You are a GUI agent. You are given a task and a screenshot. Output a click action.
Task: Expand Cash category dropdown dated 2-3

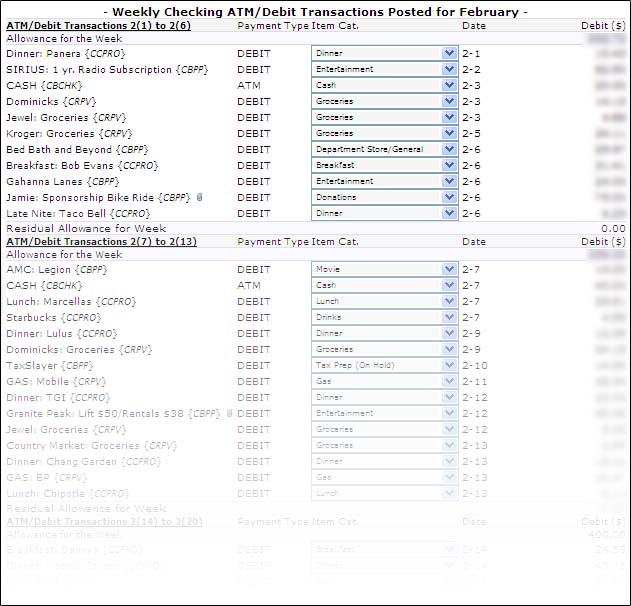pos(384,85)
